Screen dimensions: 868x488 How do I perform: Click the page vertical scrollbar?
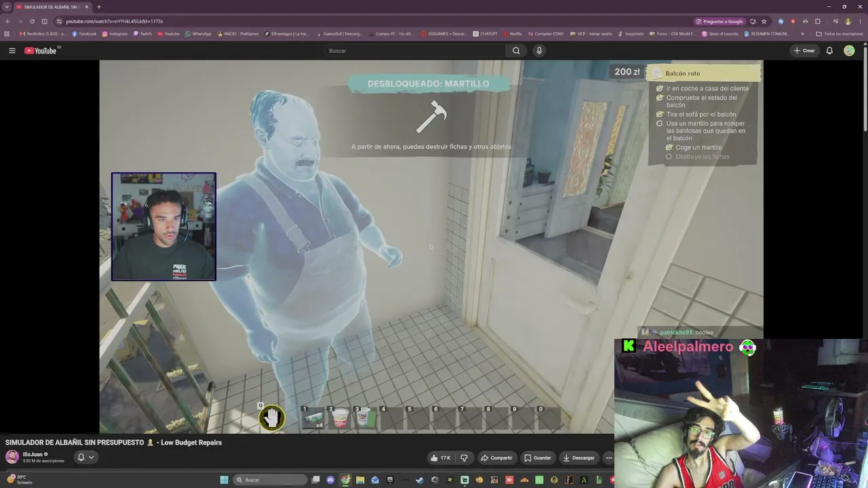click(865, 88)
